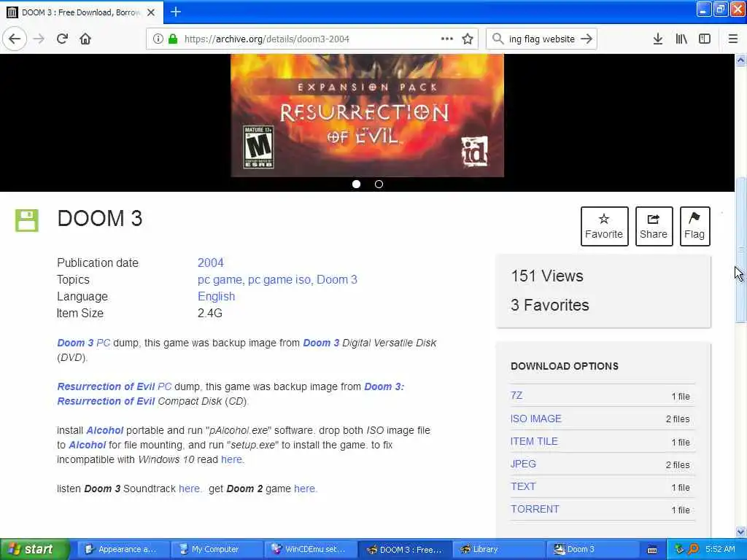The image size is (747, 560).
Task: Open the English language link
Action: click(216, 296)
